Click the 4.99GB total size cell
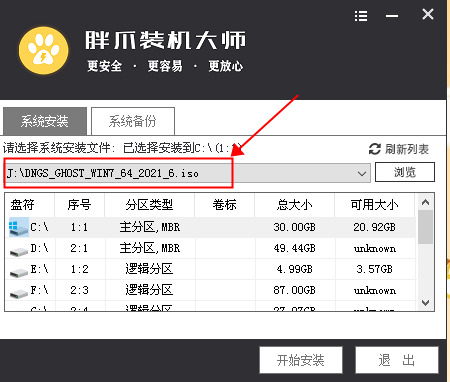Viewport: 450px width, 382px height. click(x=294, y=269)
